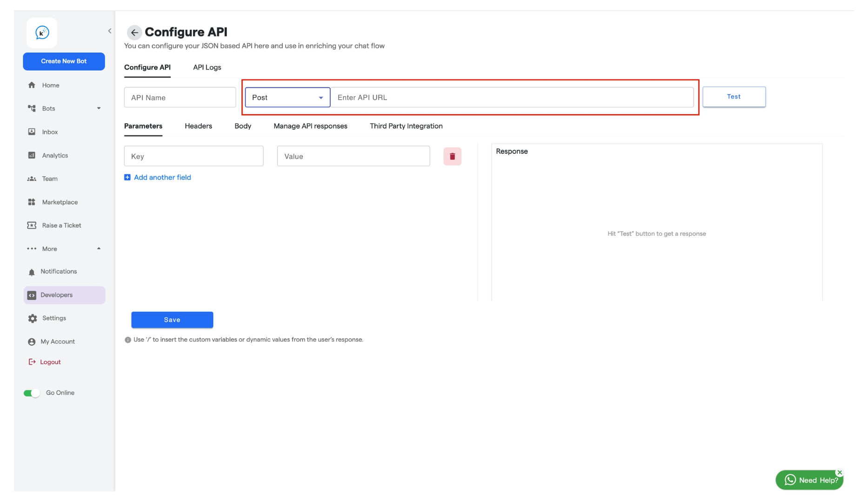Image resolution: width=868 pixels, height=502 pixels.
Task: Click the Add another field link
Action: click(162, 178)
